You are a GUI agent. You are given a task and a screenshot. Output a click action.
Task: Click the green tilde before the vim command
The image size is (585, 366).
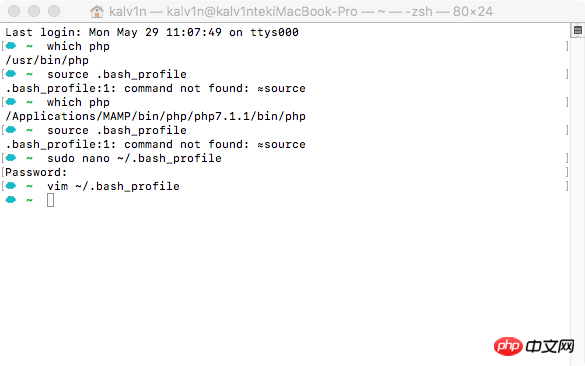(x=29, y=186)
